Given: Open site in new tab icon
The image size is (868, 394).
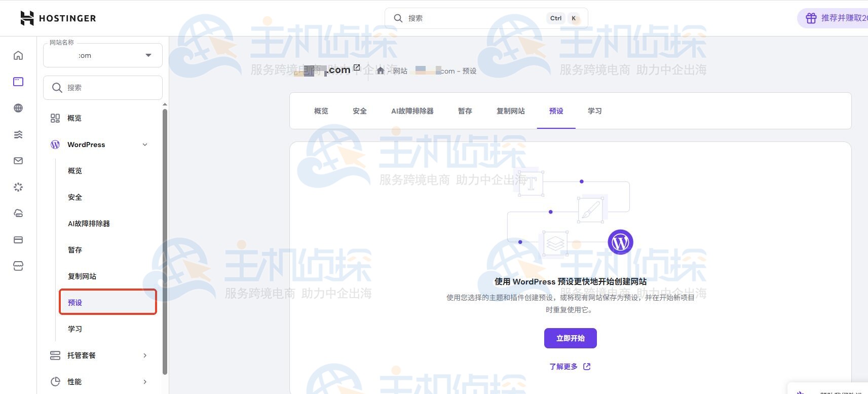Looking at the screenshot, I should 357,67.
